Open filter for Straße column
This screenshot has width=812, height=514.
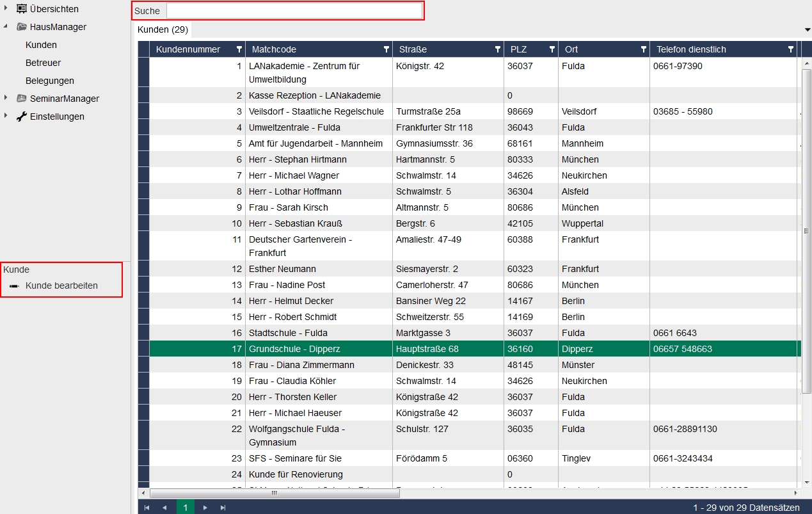[x=497, y=49]
